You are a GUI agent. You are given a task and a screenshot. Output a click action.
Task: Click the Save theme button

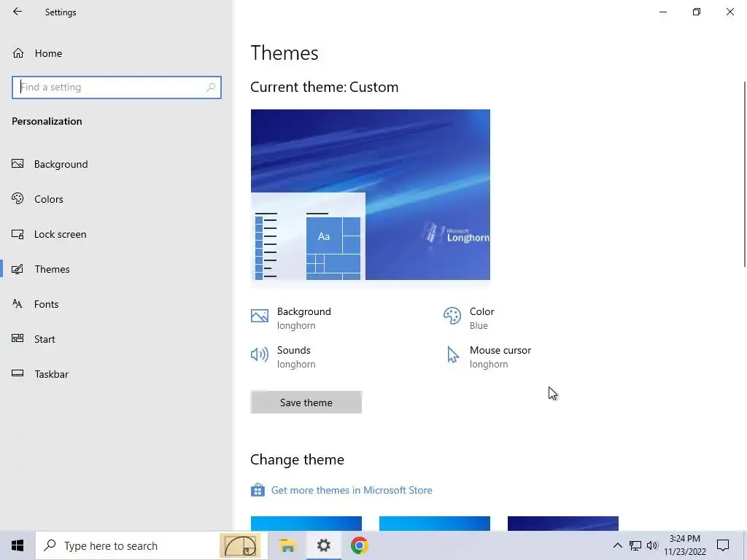point(306,402)
